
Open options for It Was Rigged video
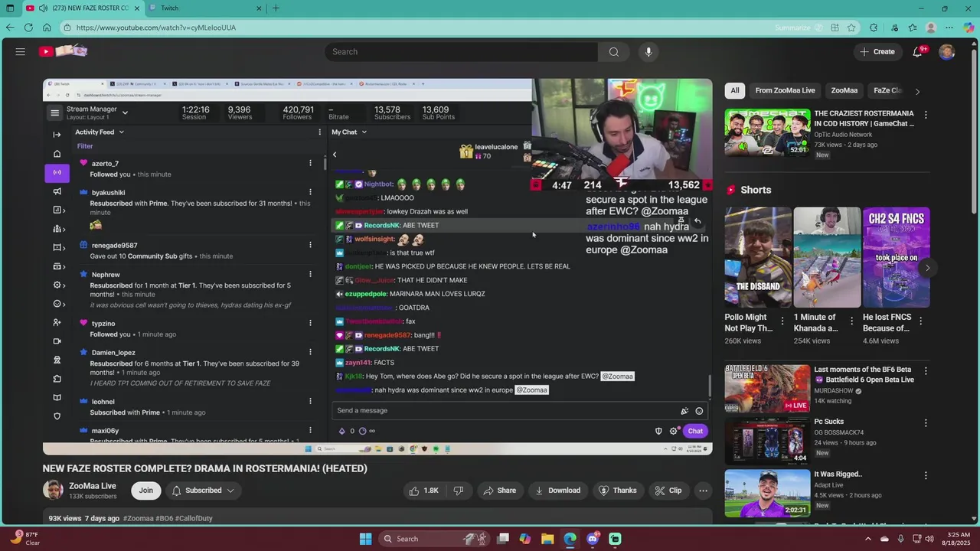(926, 475)
